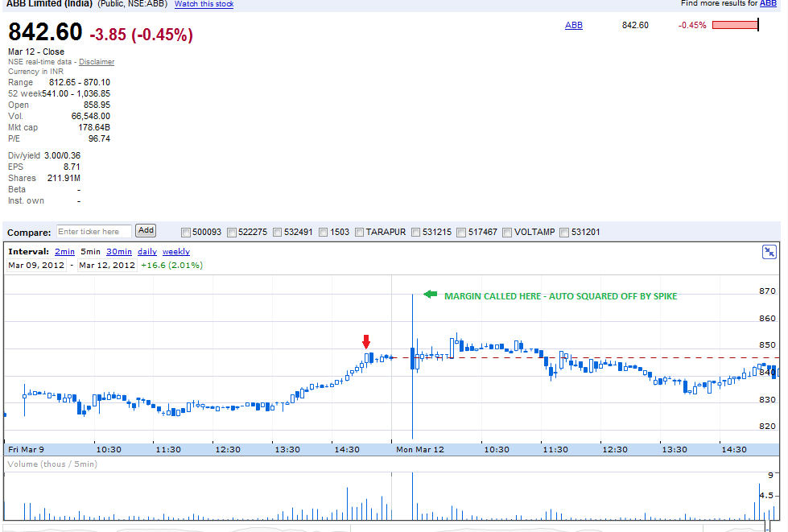The height and width of the screenshot is (532, 788).
Task: Switch chart interval to 2min
Action: click(x=65, y=252)
